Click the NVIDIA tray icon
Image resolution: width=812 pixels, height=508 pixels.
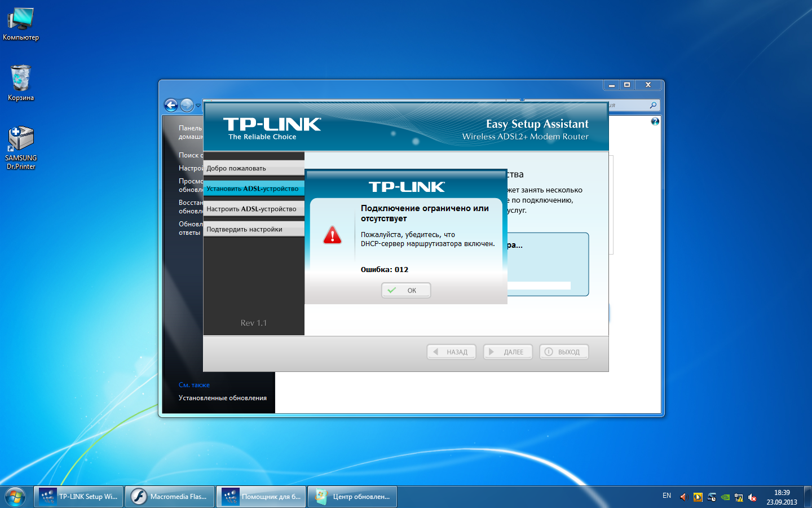[725, 497]
